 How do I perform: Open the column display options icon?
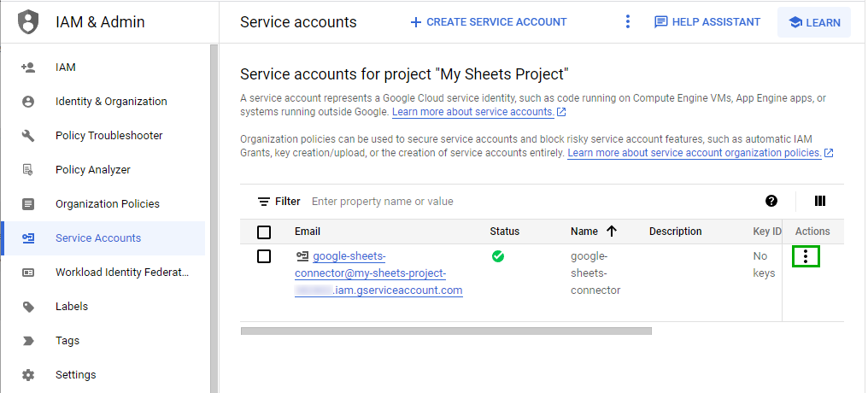[x=820, y=201]
